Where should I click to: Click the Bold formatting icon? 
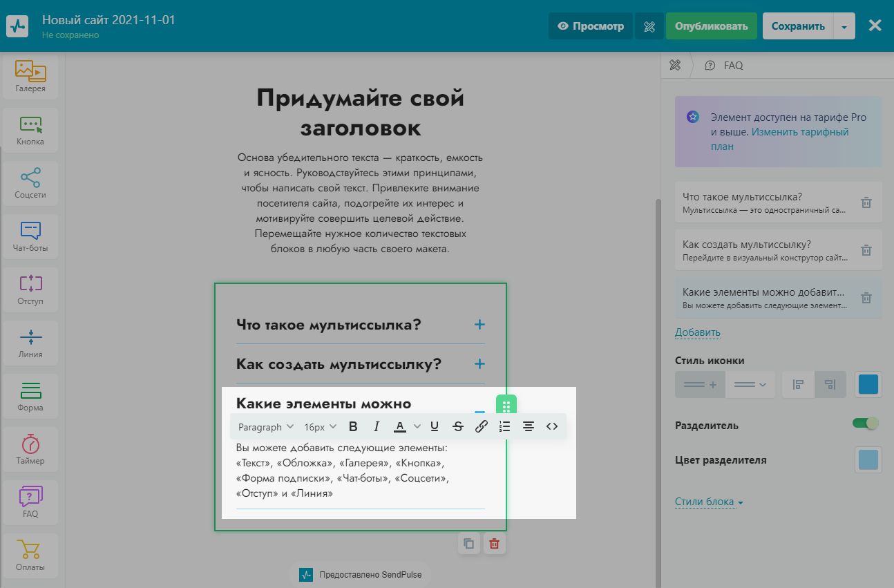pyautogui.click(x=353, y=426)
